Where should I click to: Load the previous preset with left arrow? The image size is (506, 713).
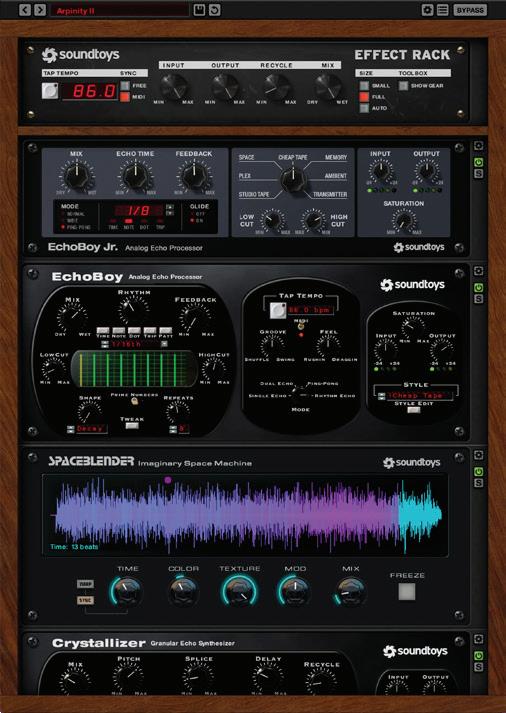click(25, 10)
